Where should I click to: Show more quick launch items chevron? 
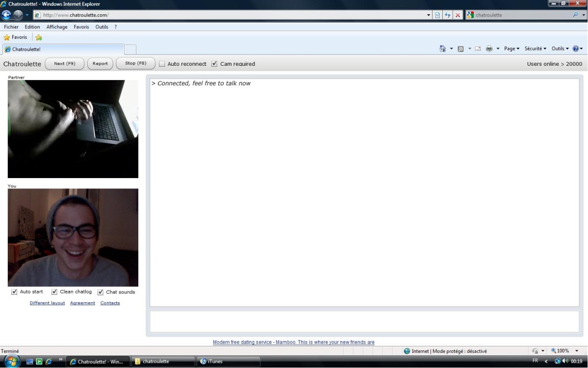[x=60, y=360]
